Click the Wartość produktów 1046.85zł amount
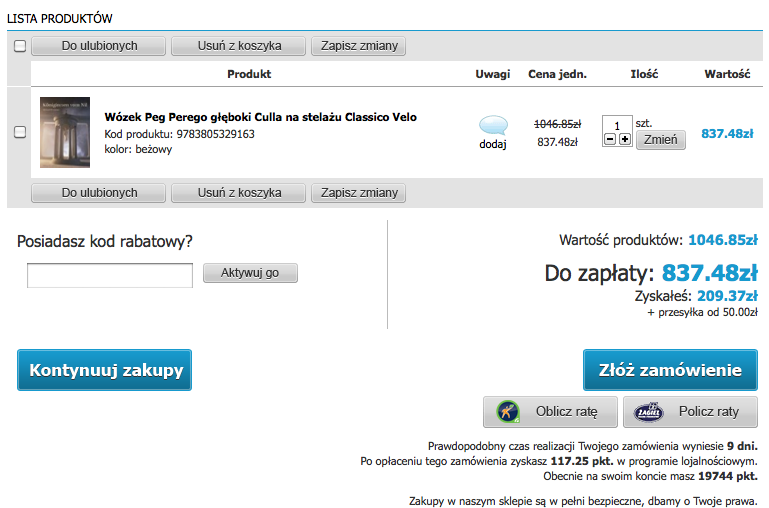 723,240
